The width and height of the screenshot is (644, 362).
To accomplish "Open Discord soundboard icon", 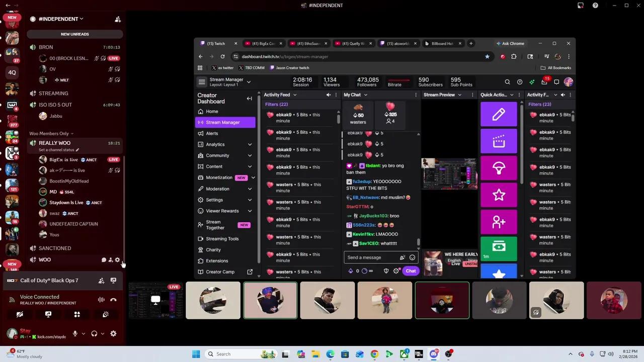I will [x=106, y=314].
